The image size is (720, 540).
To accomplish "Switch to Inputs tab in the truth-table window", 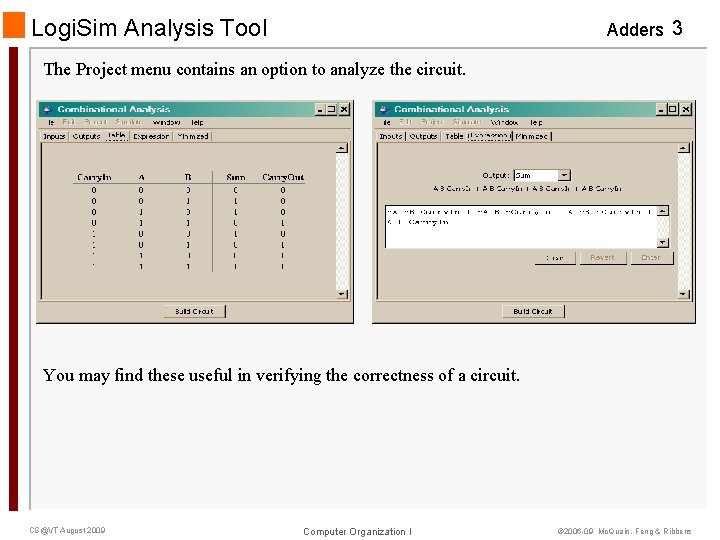I will [54, 136].
